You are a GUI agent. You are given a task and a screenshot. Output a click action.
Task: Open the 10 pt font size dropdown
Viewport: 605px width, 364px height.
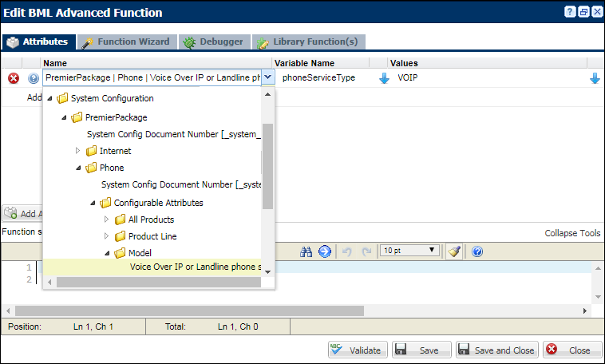coord(409,251)
